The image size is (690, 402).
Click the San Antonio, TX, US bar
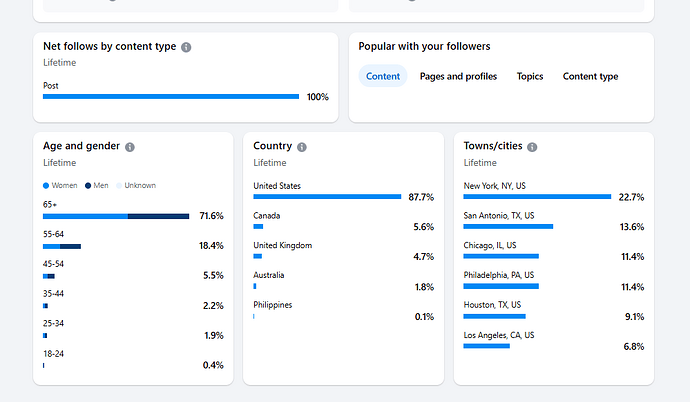coord(508,227)
